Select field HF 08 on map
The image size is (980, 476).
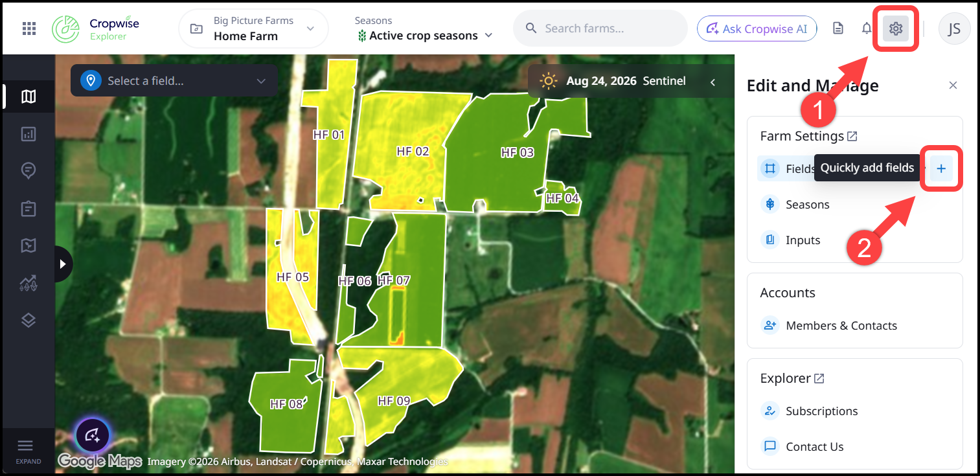(286, 404)
